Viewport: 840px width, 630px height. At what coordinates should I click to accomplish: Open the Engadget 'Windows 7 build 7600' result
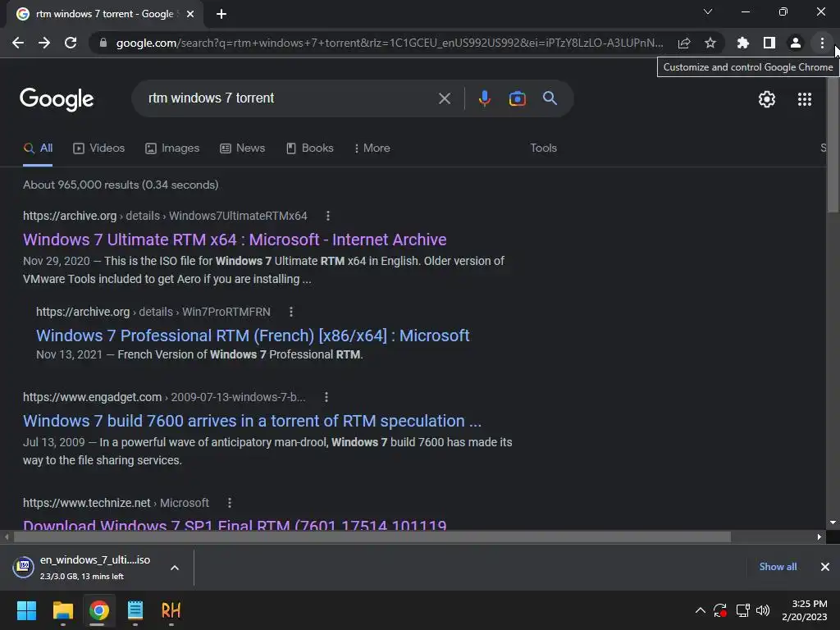point(253,421)
